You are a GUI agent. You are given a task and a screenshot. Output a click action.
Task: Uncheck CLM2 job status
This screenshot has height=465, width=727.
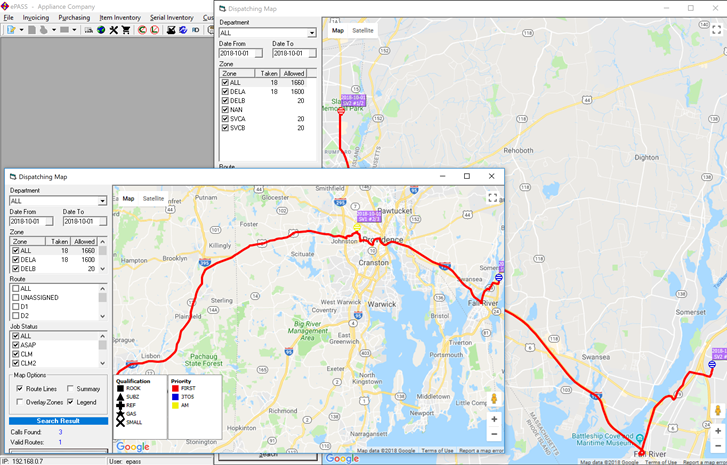tap(16, 363)
